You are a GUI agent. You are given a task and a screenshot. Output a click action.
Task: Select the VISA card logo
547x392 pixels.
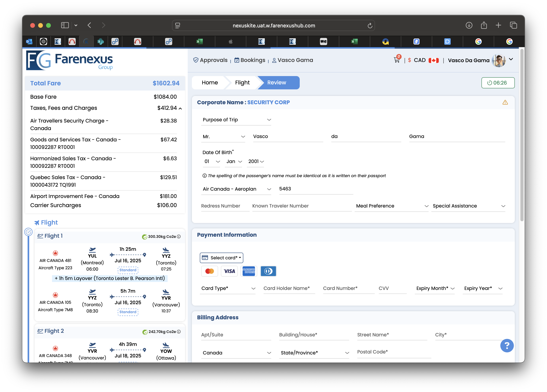tap(229, 271)
